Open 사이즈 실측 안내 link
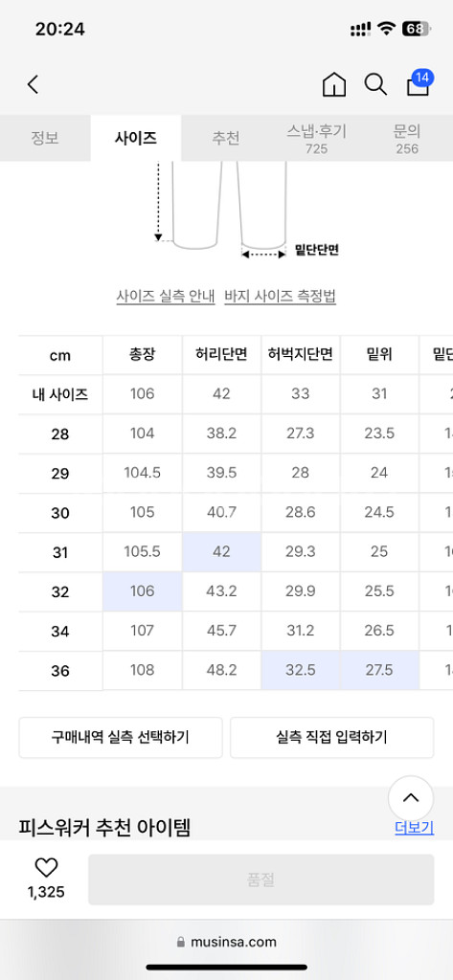Screen dimensions: 453x980 point(166,297)
